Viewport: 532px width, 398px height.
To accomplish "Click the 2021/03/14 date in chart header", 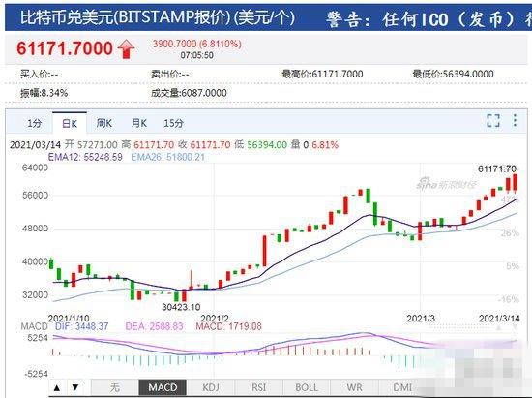I will pos(35,145).
